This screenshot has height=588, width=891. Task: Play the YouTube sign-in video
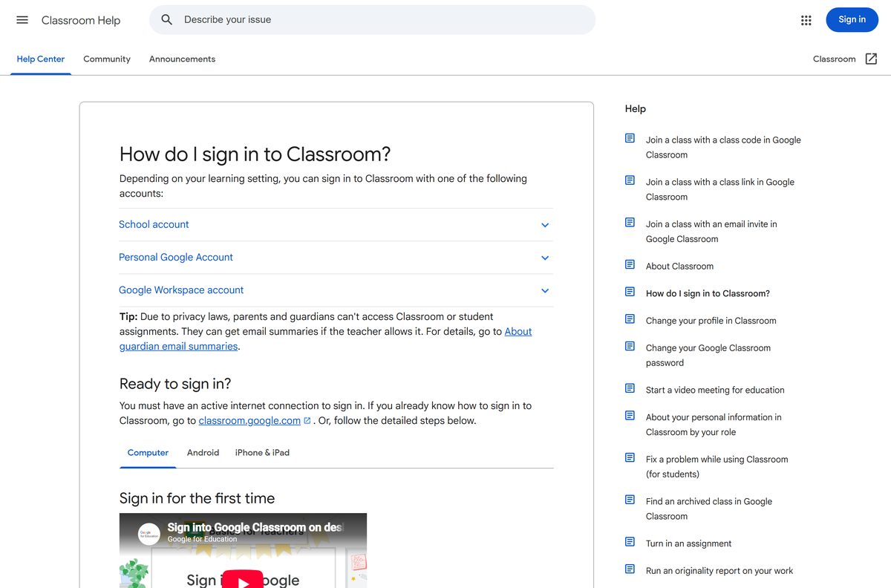(243, 579)
